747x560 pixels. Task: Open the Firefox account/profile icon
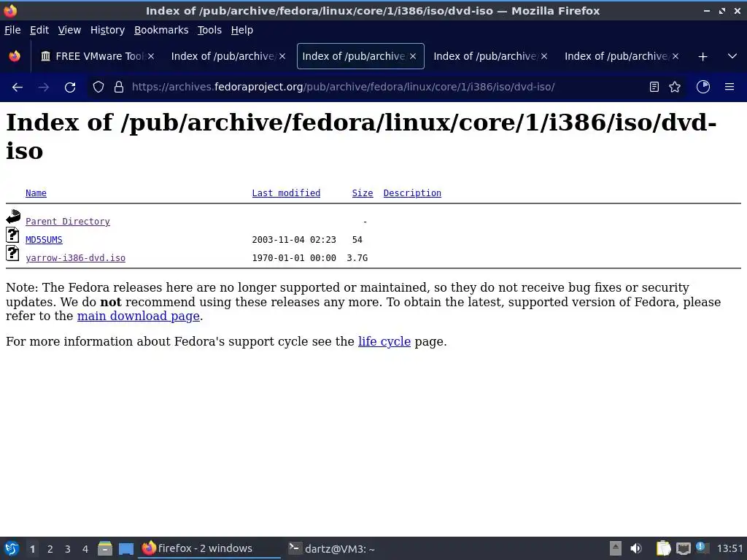703,87
